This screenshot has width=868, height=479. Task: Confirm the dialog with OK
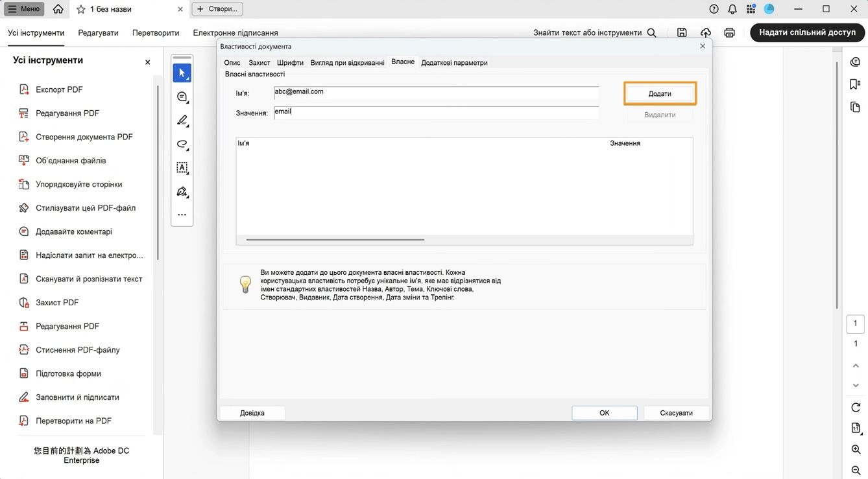point(605,413)
